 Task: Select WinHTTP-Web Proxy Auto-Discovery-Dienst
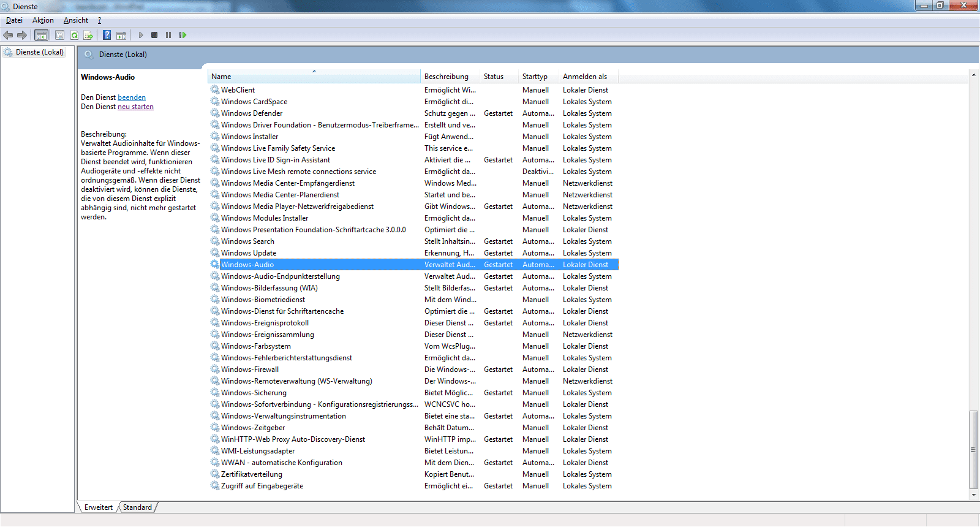pyautogui.click(x=293, y=439)
